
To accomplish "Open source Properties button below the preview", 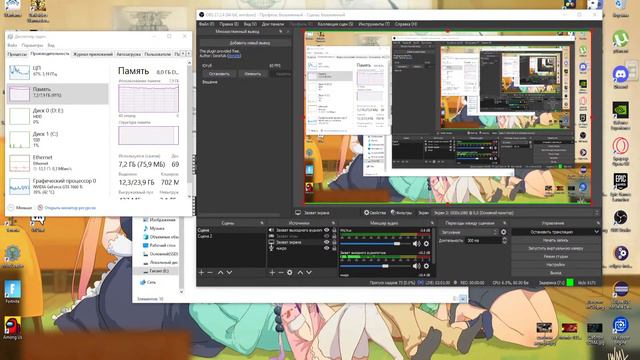I will click(x=375, y=213).
